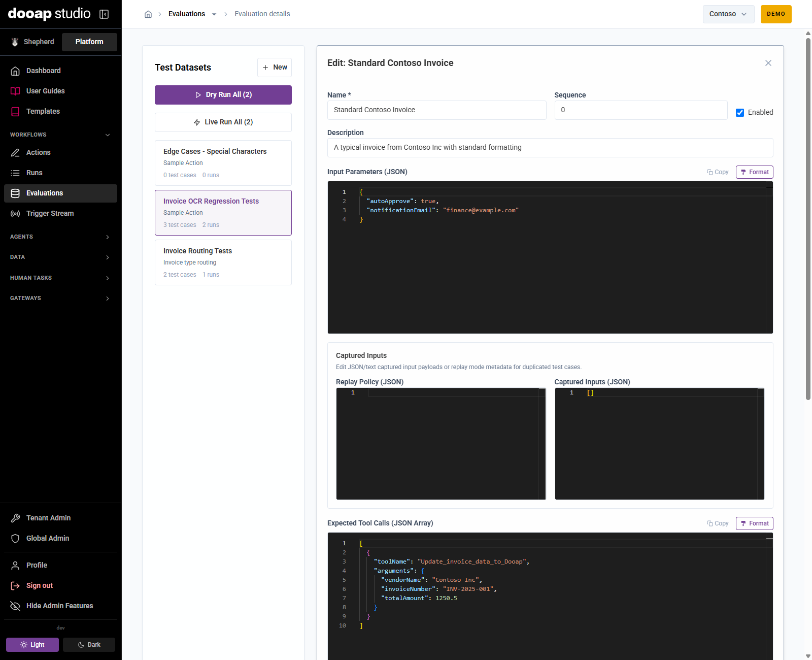Create a New test dataset

[x=275, y=68]
